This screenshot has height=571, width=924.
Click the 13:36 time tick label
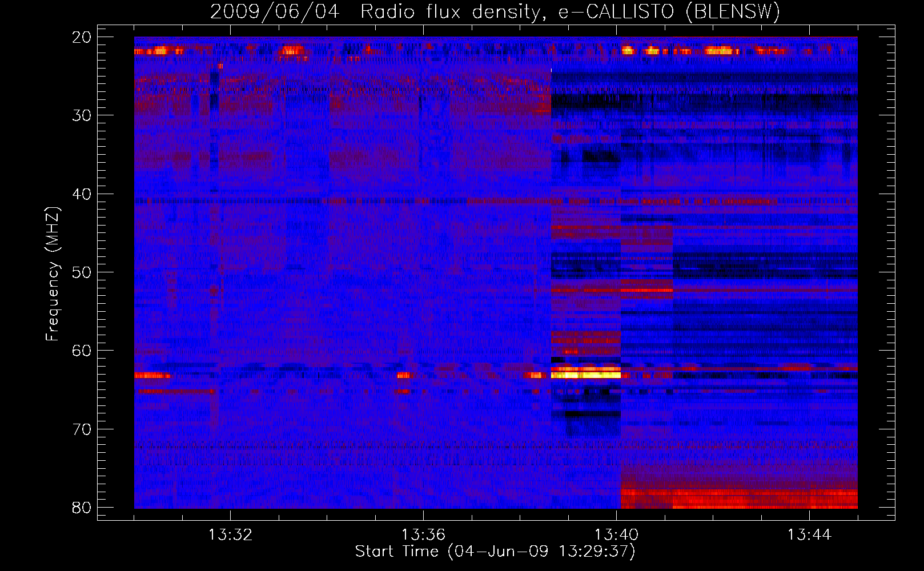pos(423,535)
